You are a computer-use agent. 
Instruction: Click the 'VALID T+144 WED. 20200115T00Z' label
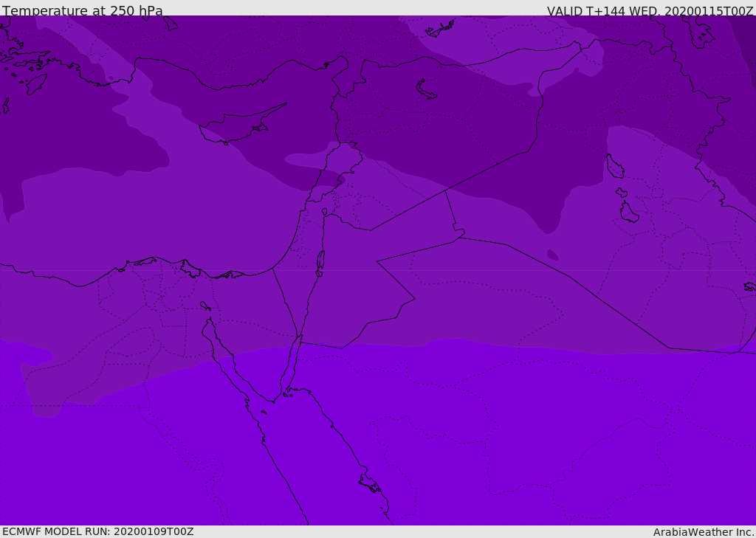click(x=650, y=10)
